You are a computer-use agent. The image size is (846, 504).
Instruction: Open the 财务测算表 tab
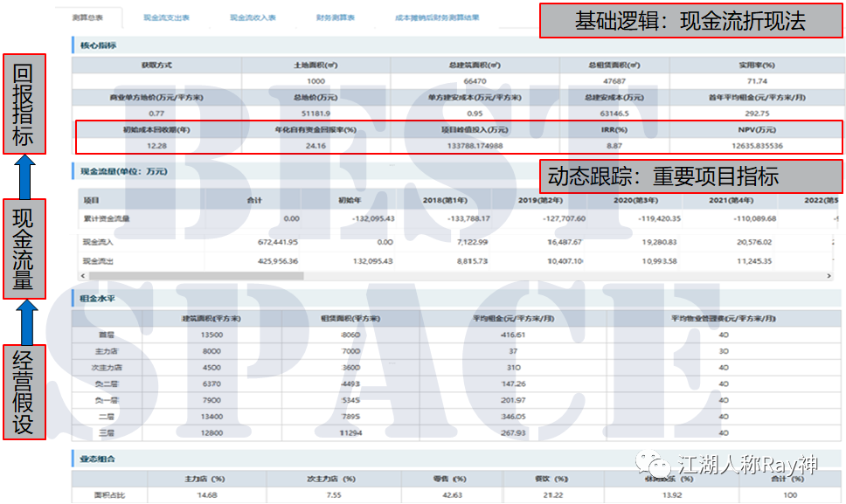tap(336, 17)
